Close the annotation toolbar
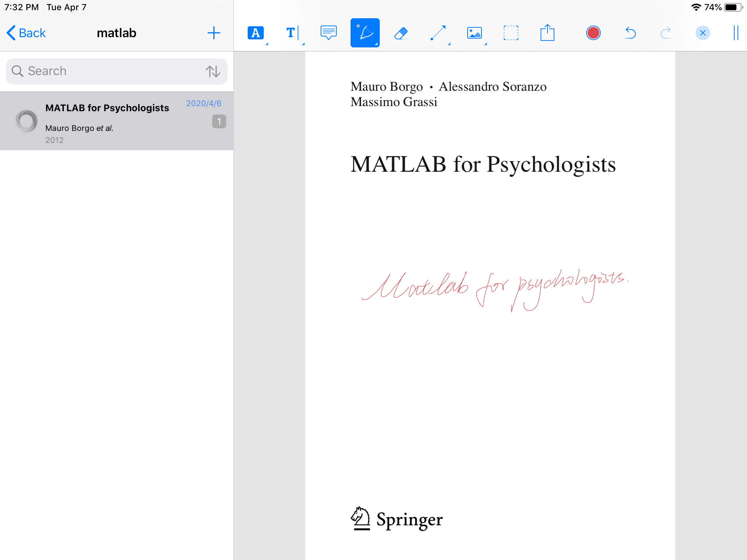The width and height of the screenshot is (747, 560). (703, 33)
